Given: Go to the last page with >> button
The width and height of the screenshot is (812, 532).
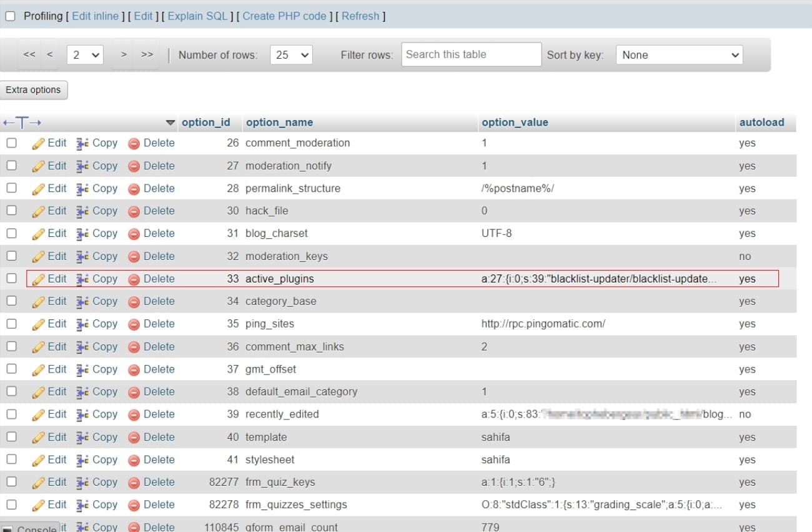Looking at the screenshot, I should click(x=147, y=55).
